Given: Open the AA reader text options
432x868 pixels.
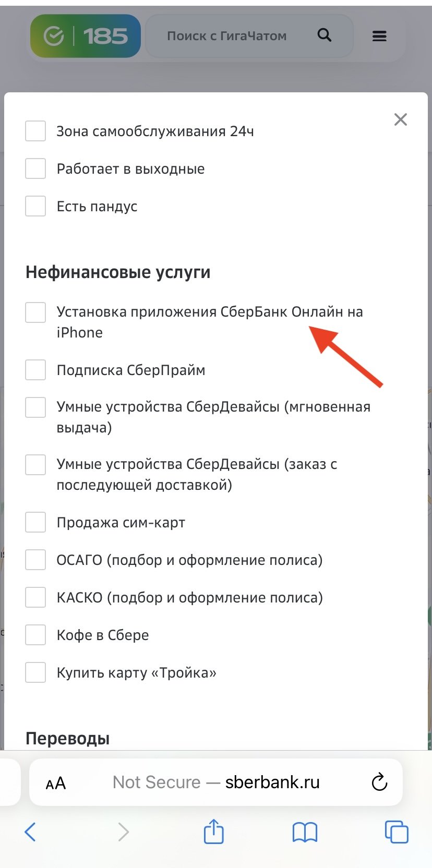Looking at the screenshot, I should click(x=56, y=783).
